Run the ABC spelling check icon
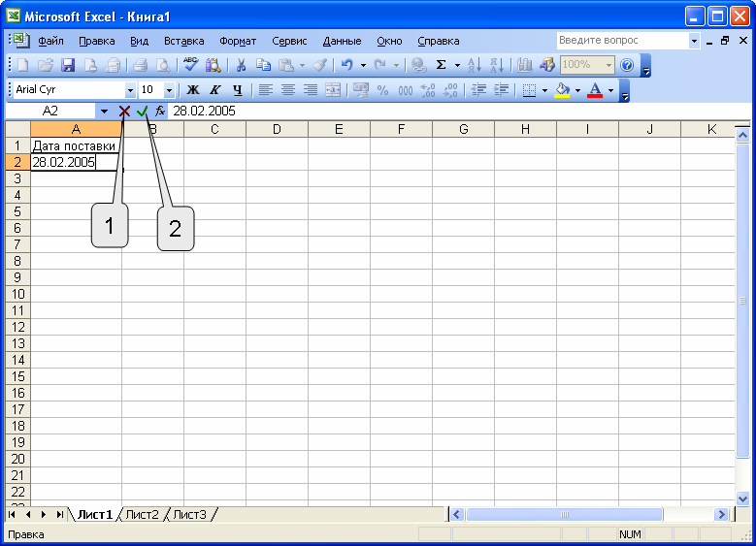The image size is (756, 546). tap(190, 65)
